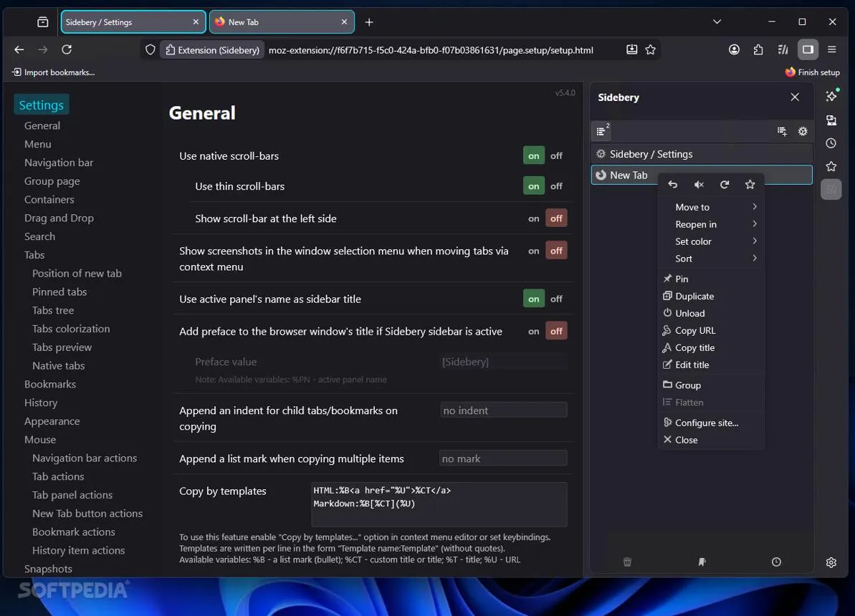Screen dimensions: 855x616
Task: Customize sidebar with the bottom gear icon
Action: coord(831,562)
